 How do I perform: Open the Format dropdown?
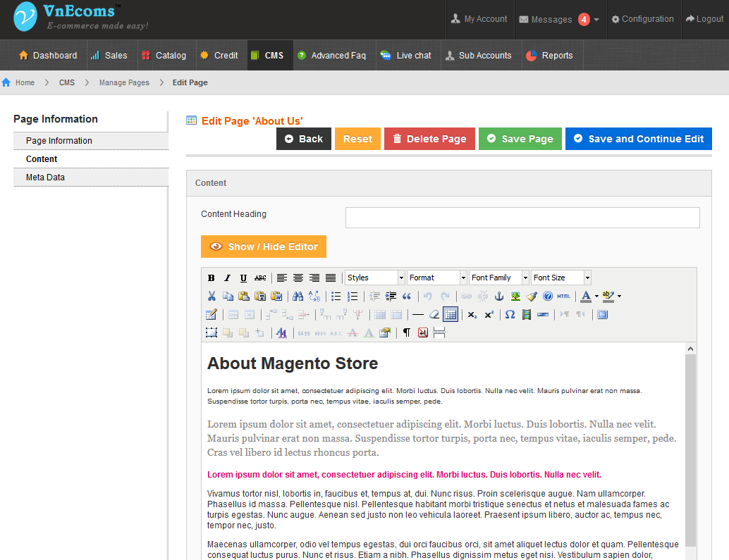(x=436, y=278)
